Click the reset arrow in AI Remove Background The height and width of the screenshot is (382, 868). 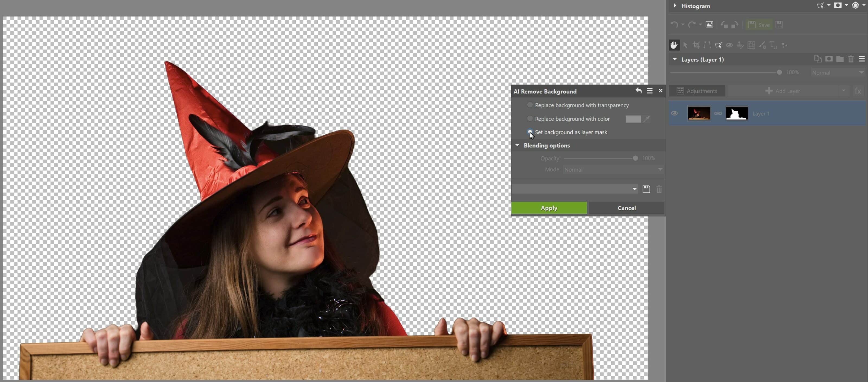click(x=639, y=91)
